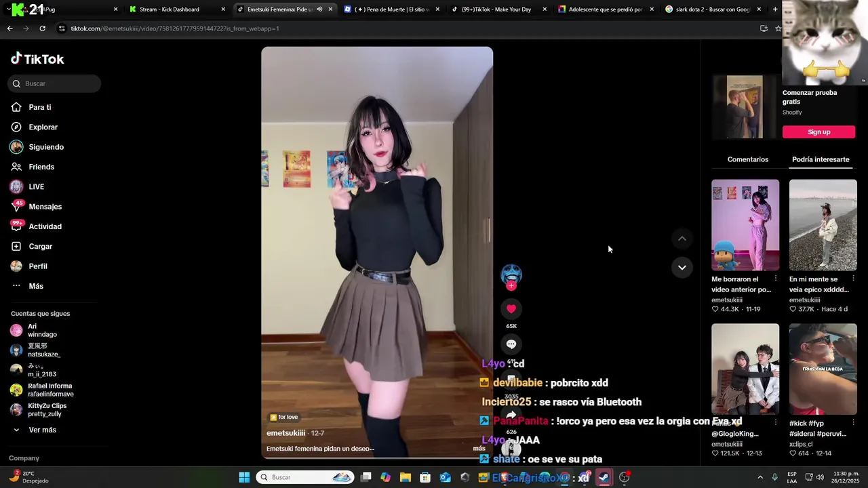Open a new browser tab
Viewport: 868px width, 488px height.
click(x=775, y=9)
